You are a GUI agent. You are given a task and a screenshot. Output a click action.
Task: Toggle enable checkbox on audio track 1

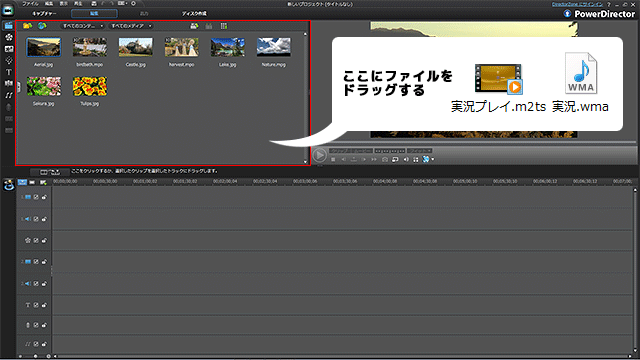point(36,219)
